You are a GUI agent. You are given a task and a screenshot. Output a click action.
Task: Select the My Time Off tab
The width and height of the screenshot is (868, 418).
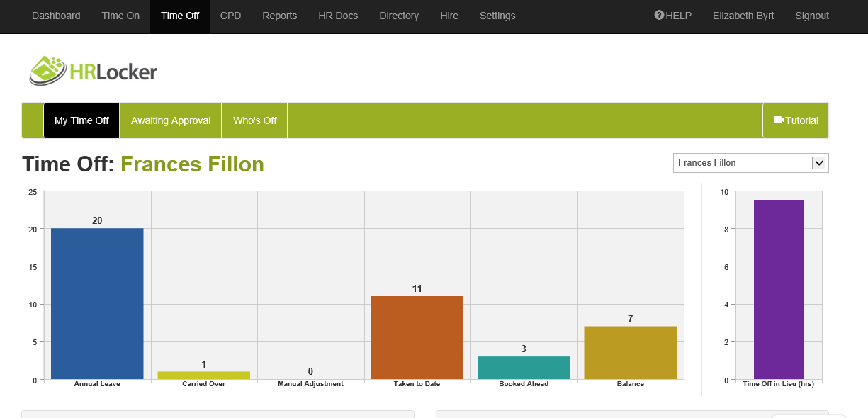click(x=81, y=120)
